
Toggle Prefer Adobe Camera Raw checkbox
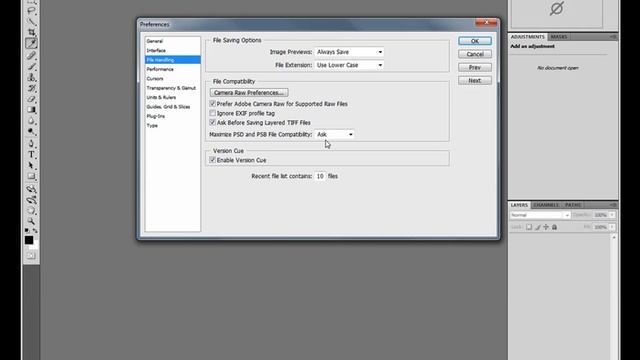point(212,104)
